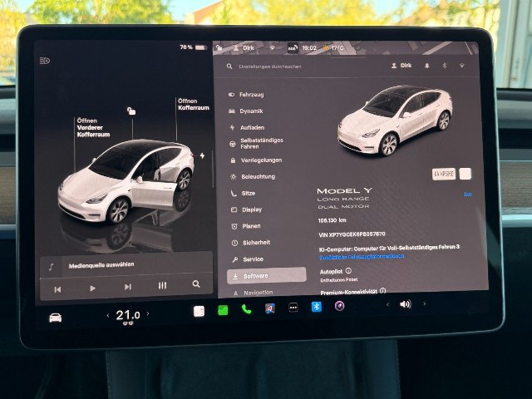Open the media equalizer icon
Viewport: 532px width, 399px height.
(x=162, y=285)
